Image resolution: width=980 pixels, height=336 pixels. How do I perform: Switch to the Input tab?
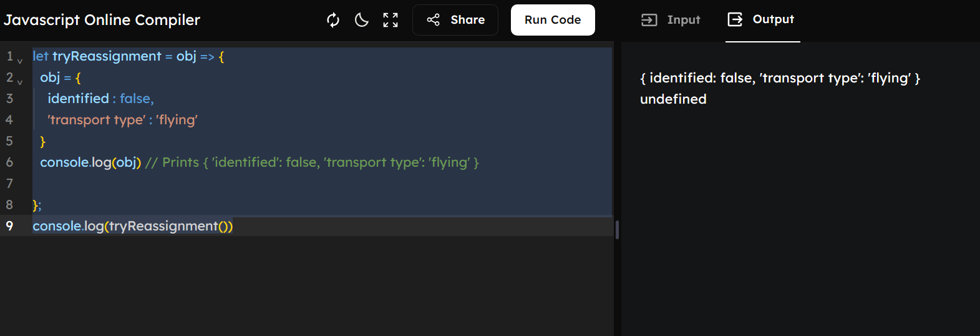point(671,20)
